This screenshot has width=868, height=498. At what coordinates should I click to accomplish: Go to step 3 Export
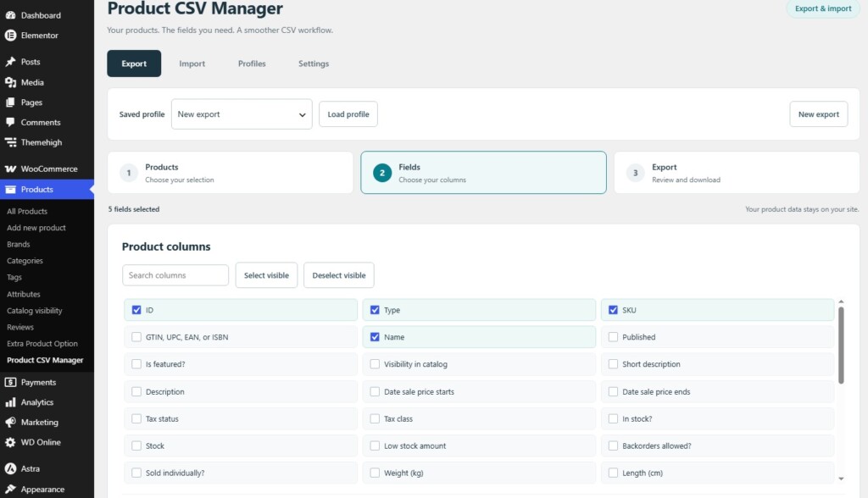[737, 173]
